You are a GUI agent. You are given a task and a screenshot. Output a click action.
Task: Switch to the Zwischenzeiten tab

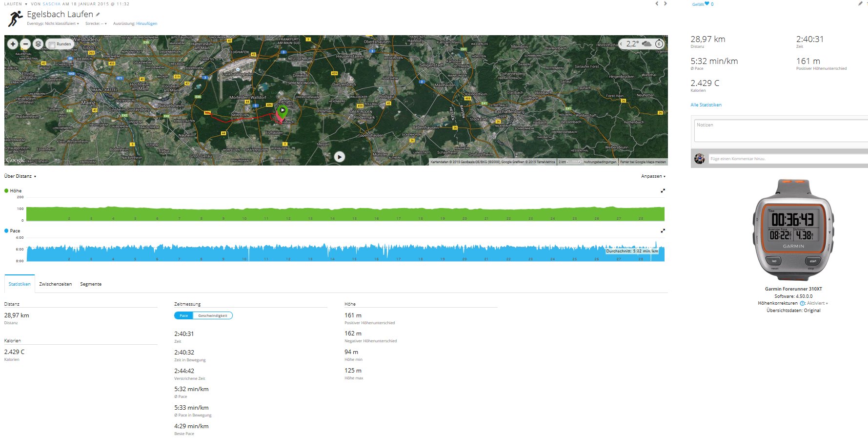tap(55, 284)
